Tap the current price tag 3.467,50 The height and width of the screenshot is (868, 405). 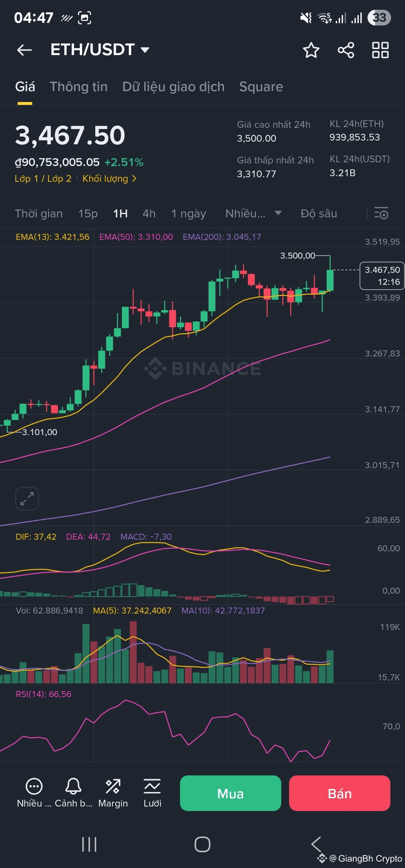pos(382,276)
